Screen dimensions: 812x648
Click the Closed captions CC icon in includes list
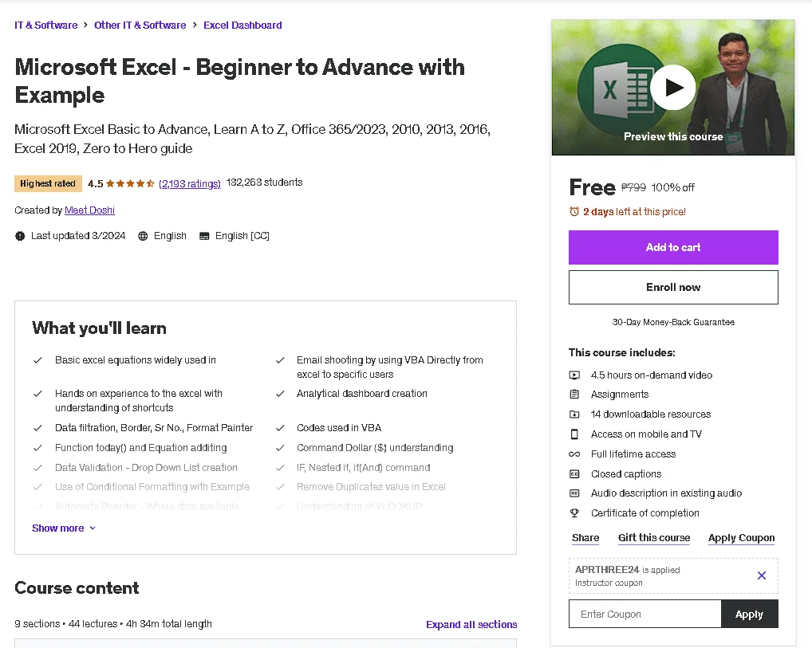pyautogui.click(x=574, y=473)
